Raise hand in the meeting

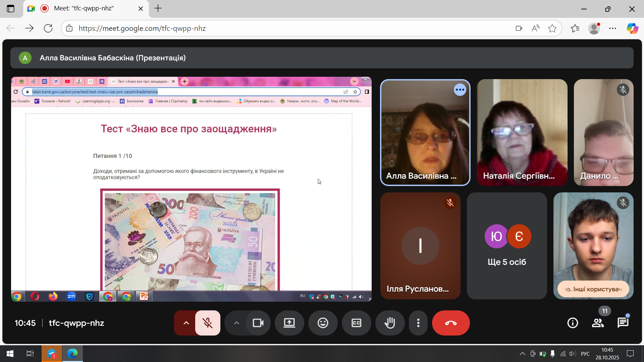390,323
